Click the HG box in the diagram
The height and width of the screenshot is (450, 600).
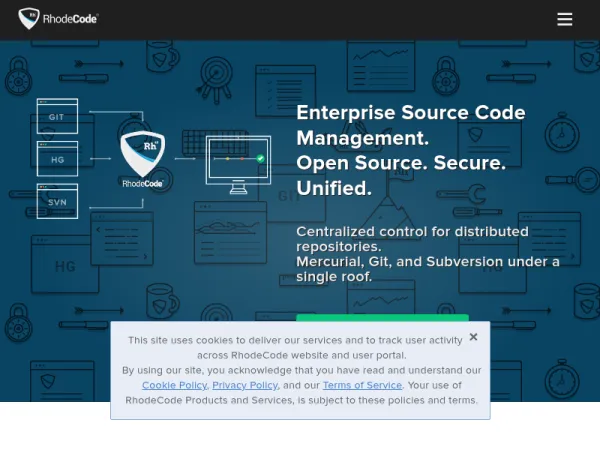[x=57, y=159]
